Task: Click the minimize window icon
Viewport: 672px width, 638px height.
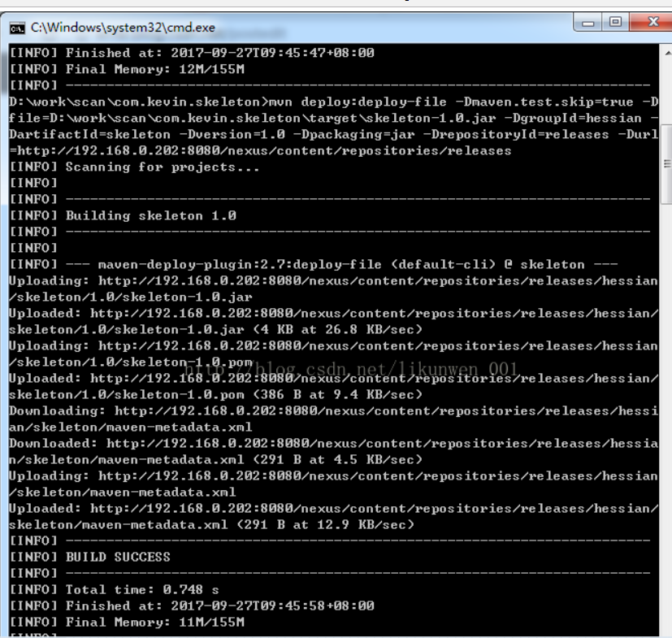Action: click(586, 22)
